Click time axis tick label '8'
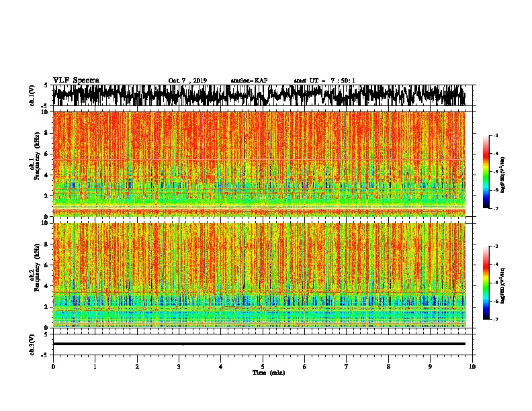 (x=388, y=367)
